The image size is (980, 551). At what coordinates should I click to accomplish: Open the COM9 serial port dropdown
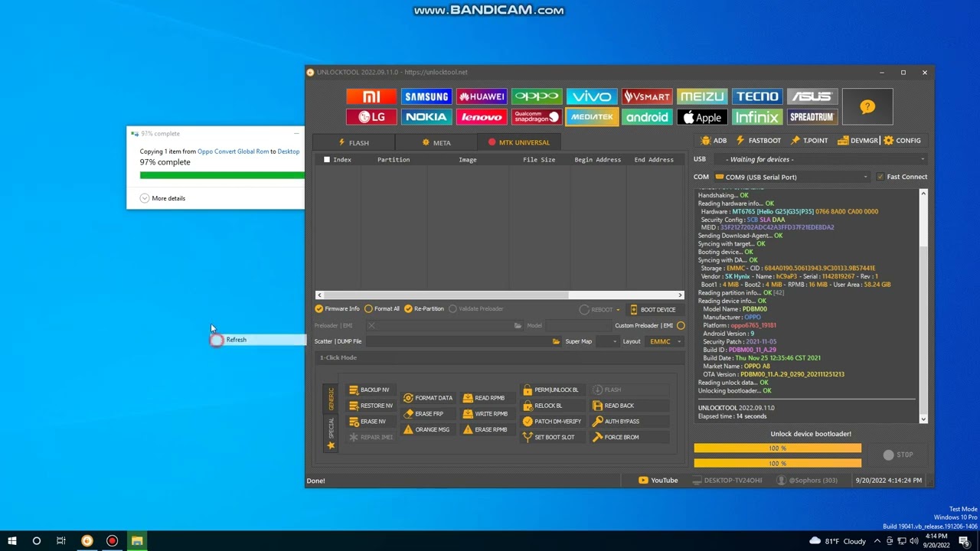click(792, 177)
